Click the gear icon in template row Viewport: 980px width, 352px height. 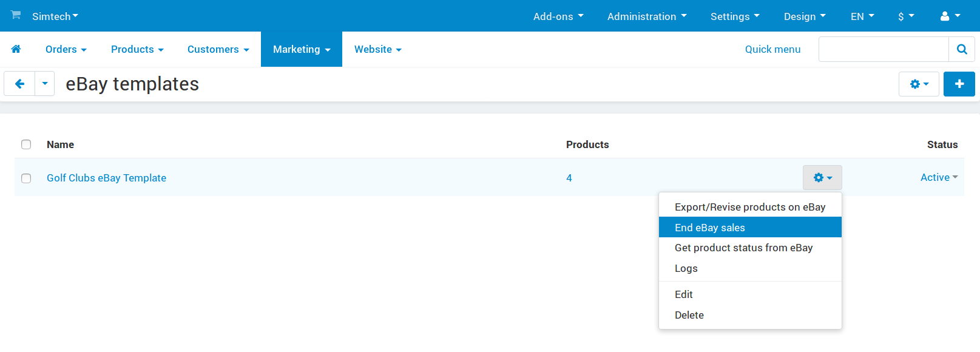click(822, 178)
